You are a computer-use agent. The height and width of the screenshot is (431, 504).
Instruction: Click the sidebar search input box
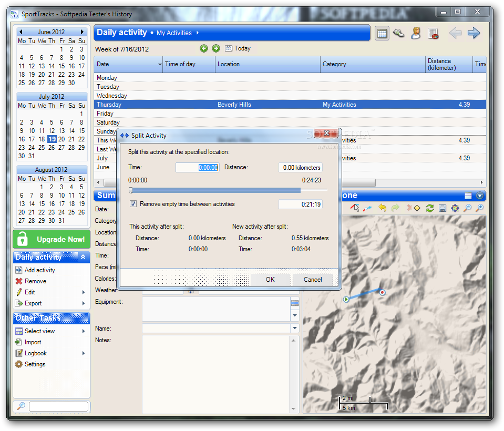[x=58, y=407]
